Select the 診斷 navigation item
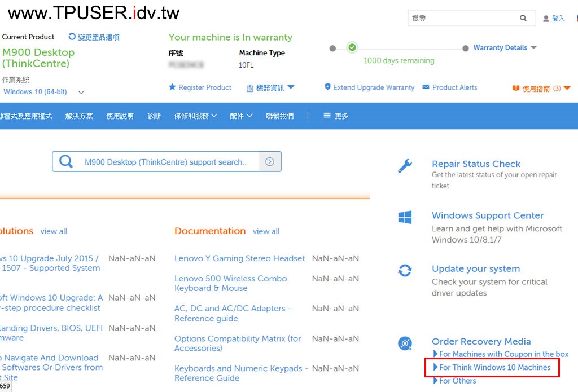This screenshot has height=392, width=578. pyautogui.click(x=154, y=116)
